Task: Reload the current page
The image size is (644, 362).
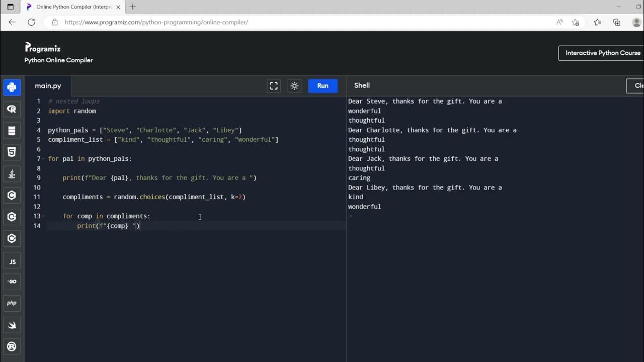Action: [31, 22]
